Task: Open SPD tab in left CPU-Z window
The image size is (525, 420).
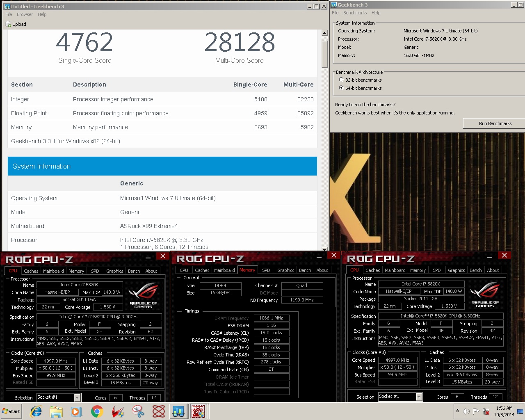Action: point(95,271)
